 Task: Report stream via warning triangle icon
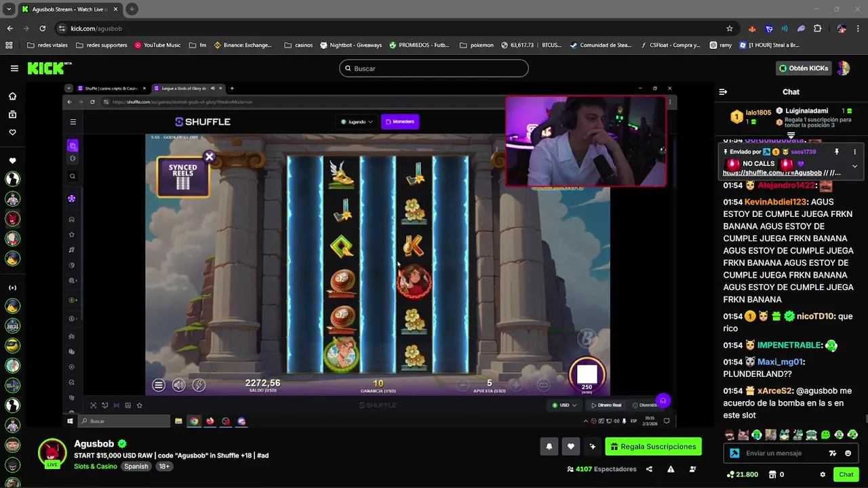tap(671, 469)
